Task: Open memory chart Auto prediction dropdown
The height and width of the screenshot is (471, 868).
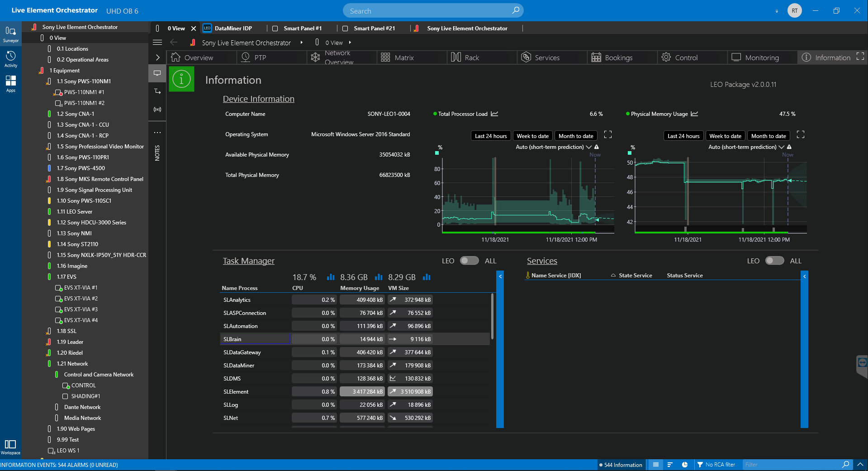Action: 781,147
